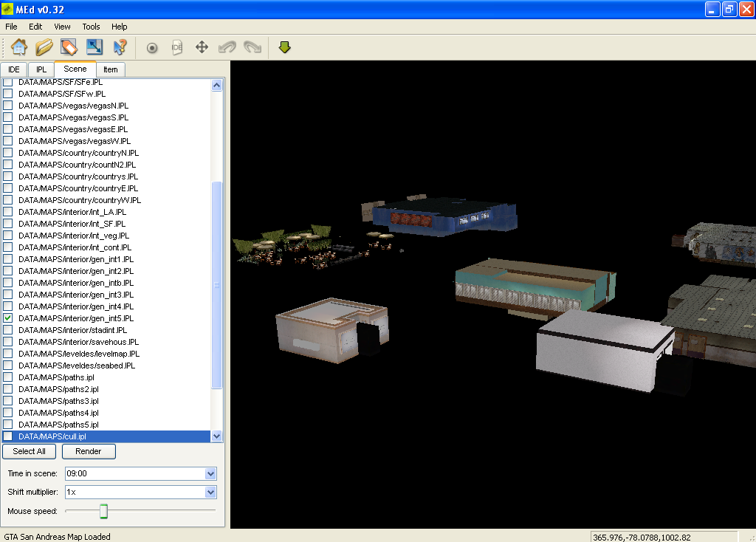Click the green down arrow icon
756x542 pixels.
[x=284, y=47]
